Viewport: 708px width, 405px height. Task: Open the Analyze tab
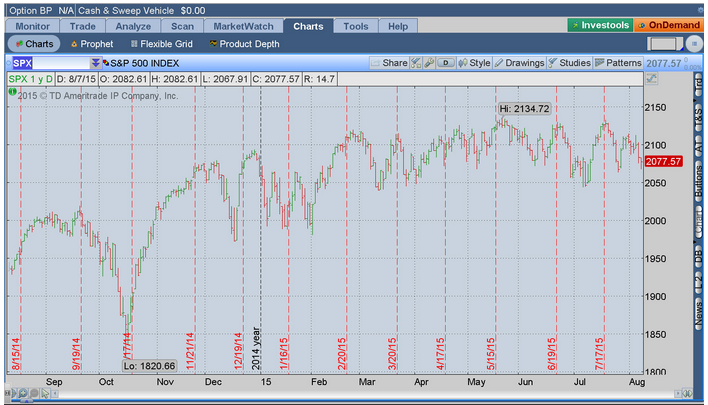pyautogui.click(x=133, y=26)
